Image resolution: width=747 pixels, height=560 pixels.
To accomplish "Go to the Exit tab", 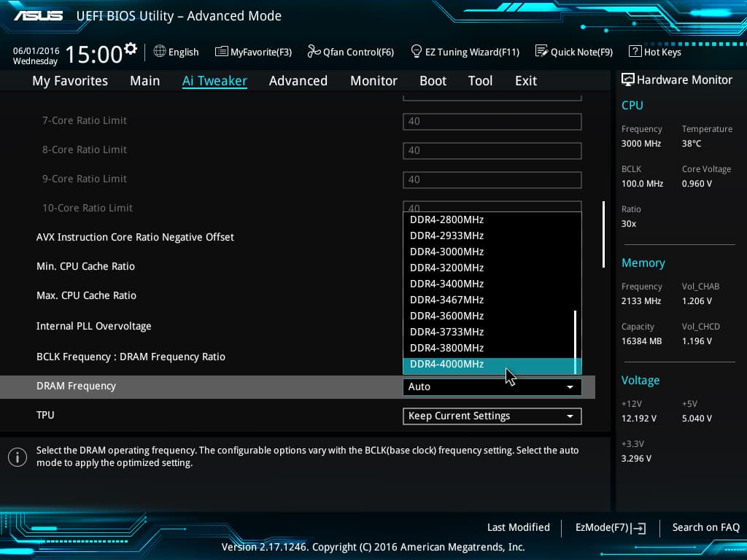I will (526, 81).
